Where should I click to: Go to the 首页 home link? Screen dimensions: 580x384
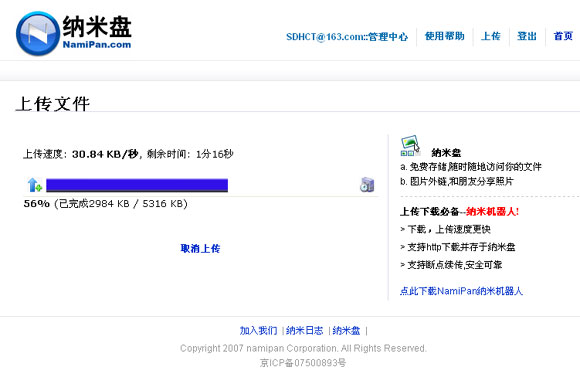(563, 36)
